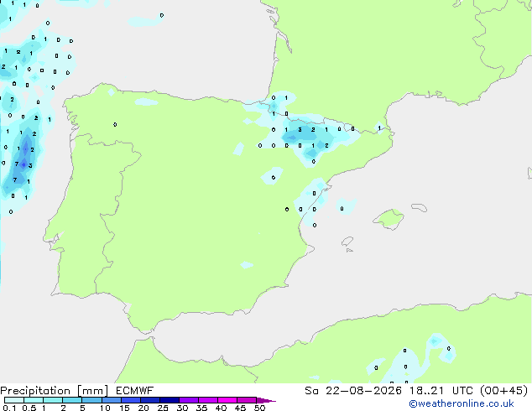Select the 1–2 mm legend color box
This screenshot has height=411, width=532.
pos(53,400)
